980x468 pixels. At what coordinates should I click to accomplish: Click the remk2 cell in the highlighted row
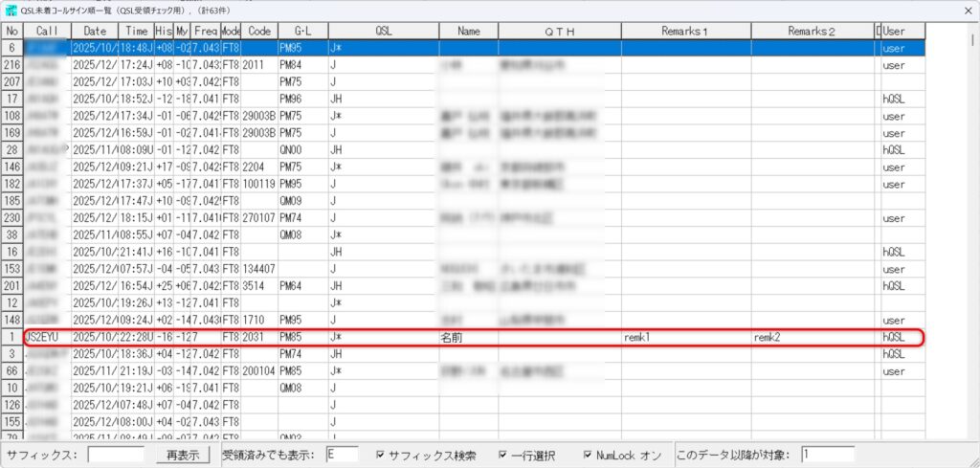pyautogui.click(x=813, y=337)
